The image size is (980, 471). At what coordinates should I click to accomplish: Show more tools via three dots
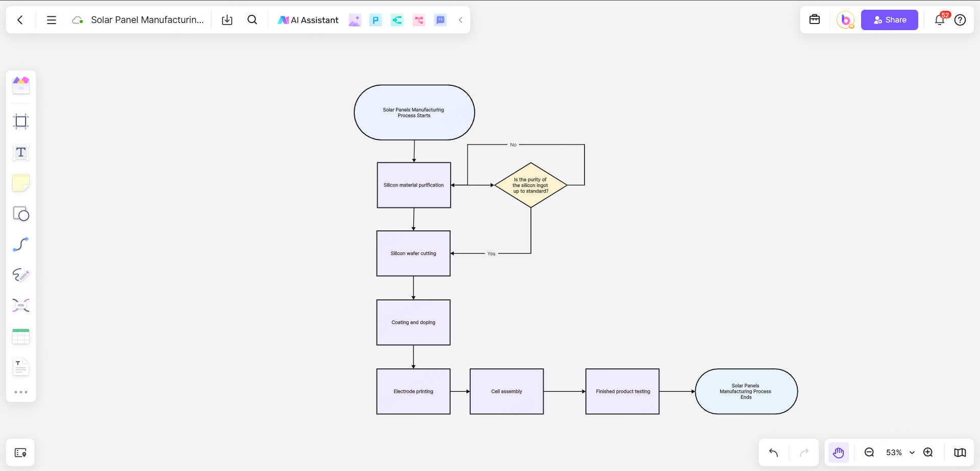click(x=21, y=392)
